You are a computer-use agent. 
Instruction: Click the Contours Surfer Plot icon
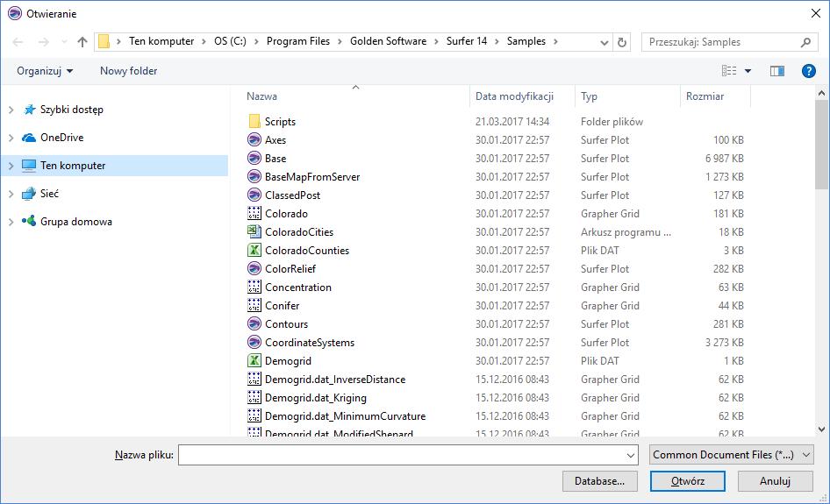pos(254,323)
